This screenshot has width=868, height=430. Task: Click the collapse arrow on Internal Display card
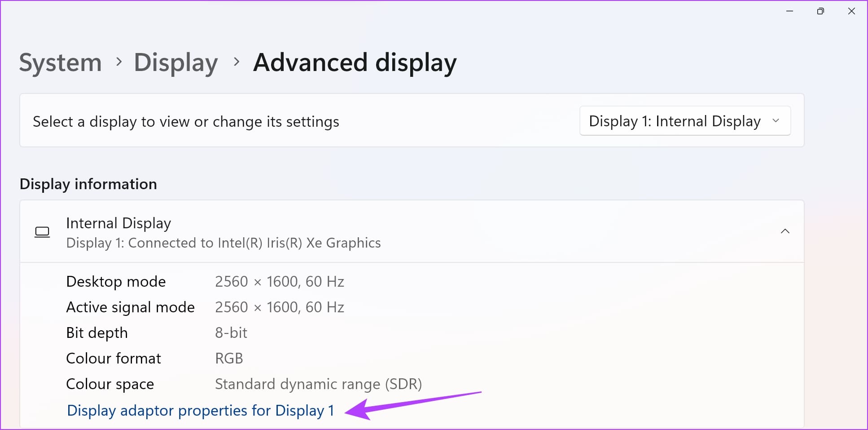click(x=785, y=231)
